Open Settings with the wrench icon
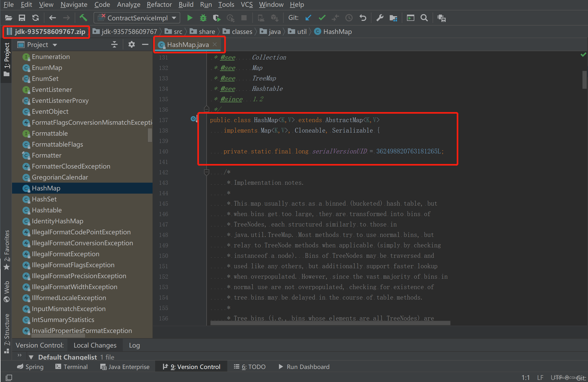 pos(380,18)
